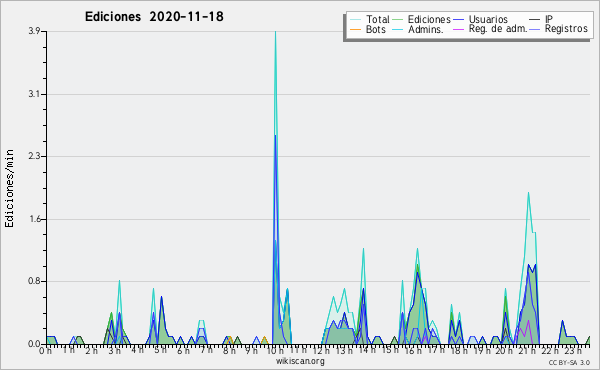Click the '3 h' x-axis label
The width and height of the screenshot is (600, 370).
[x=114, y=351]
